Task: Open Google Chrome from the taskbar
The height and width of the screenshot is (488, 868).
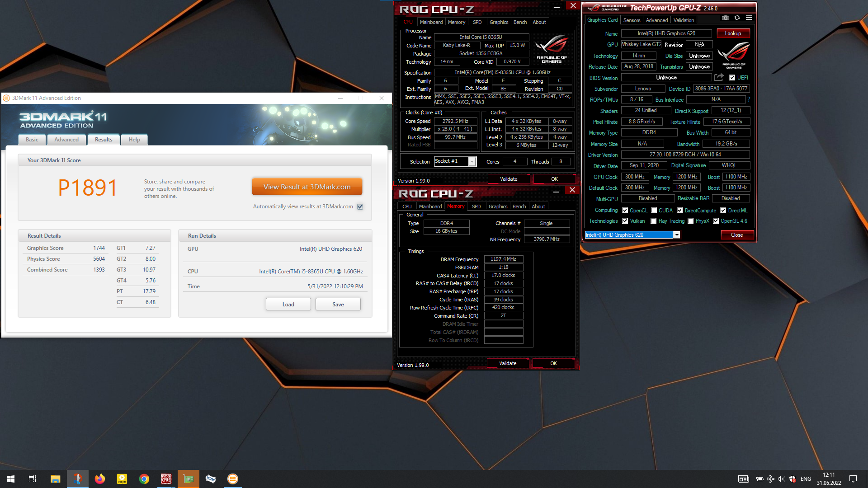Action: click(x=144, y=479)
